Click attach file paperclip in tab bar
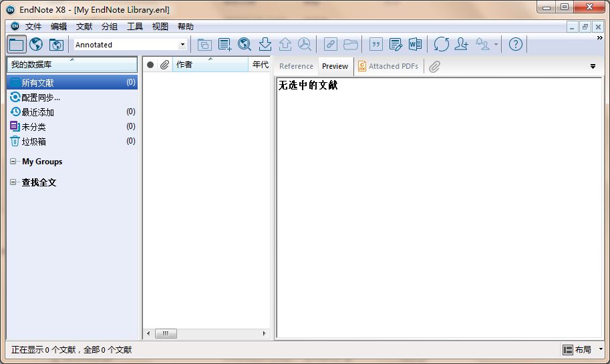 point(434,67)
